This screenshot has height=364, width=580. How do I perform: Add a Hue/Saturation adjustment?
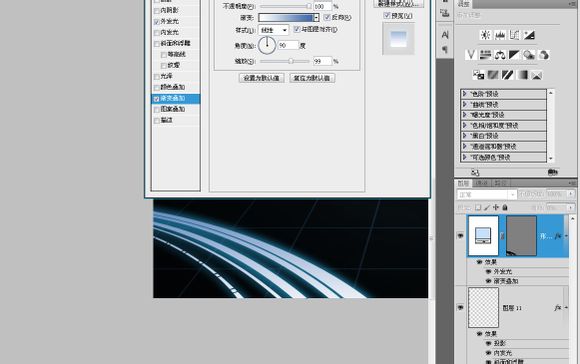(485, 55)
